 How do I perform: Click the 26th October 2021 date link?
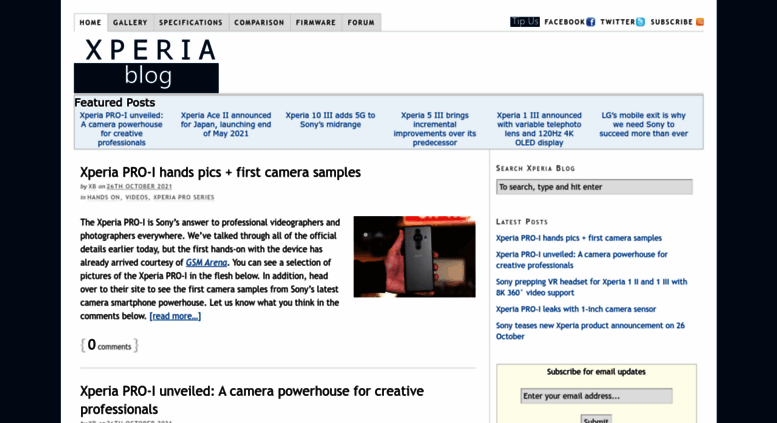139,187
